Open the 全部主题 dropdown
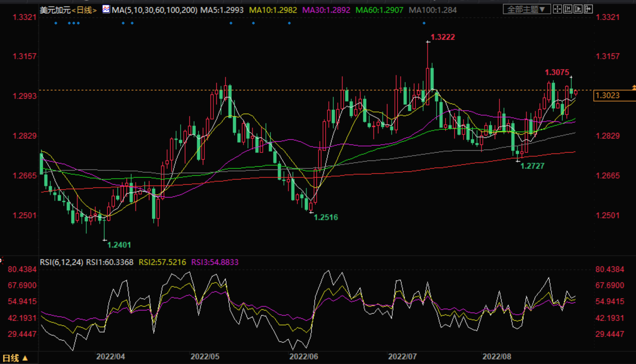The width and height of the screenshot is (636, 364). [x=526, y=9]
